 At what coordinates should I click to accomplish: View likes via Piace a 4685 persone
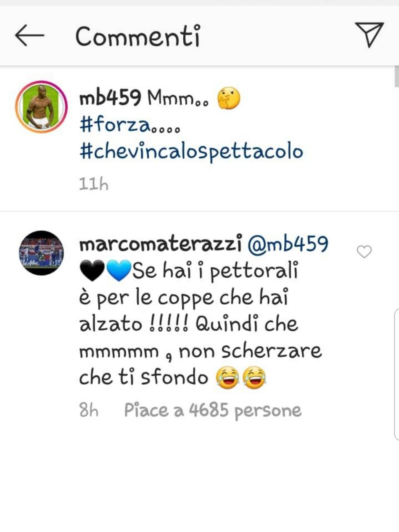213,411
